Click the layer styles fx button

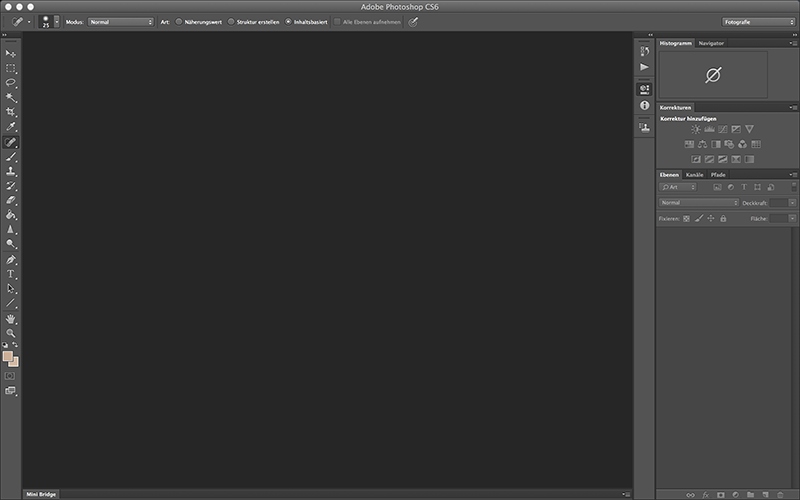706,495
